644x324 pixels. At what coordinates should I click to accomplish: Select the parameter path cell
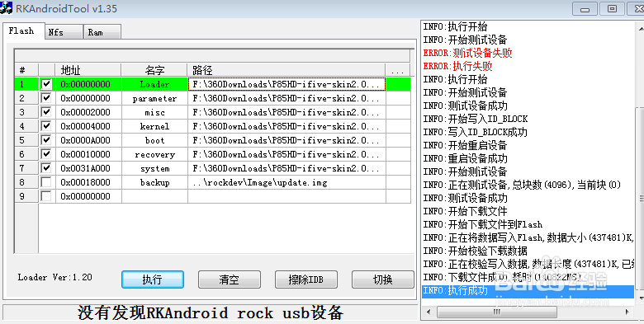[x=286, y=98]
